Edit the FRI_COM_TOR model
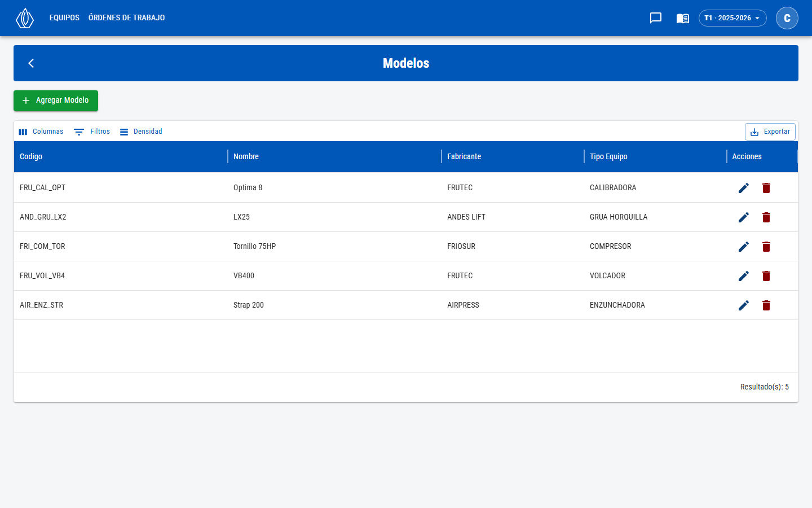Screen dimensions: 812x508 [744, 247]
